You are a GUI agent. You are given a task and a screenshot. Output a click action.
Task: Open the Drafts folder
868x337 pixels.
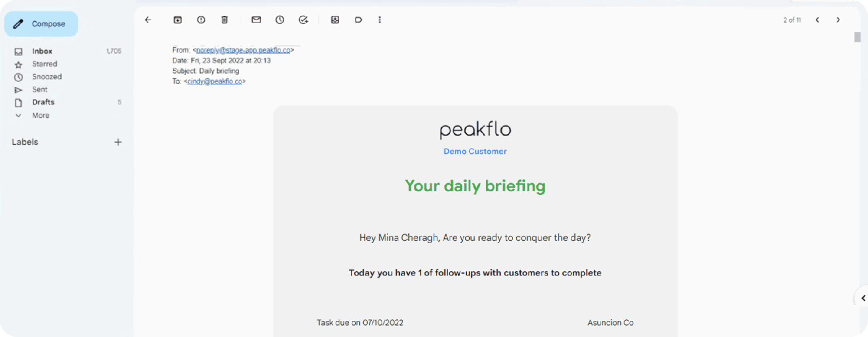coord(43,102)
